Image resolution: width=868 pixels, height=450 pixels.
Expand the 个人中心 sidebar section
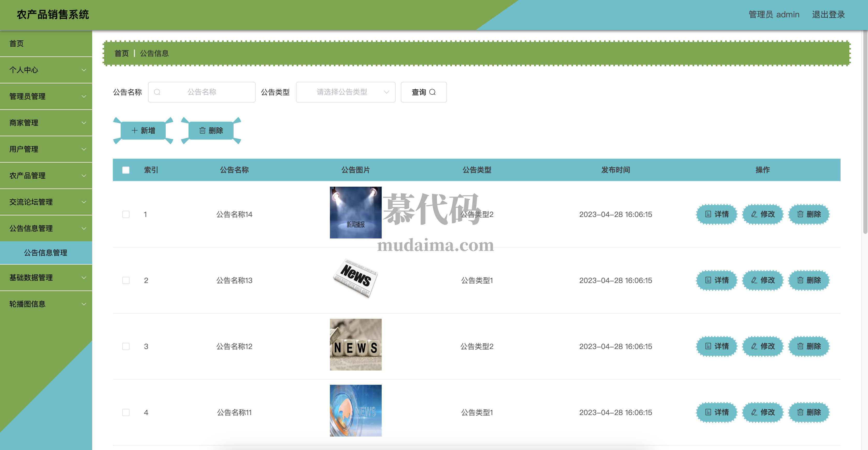pyautogui.click(x=46, y=70)
